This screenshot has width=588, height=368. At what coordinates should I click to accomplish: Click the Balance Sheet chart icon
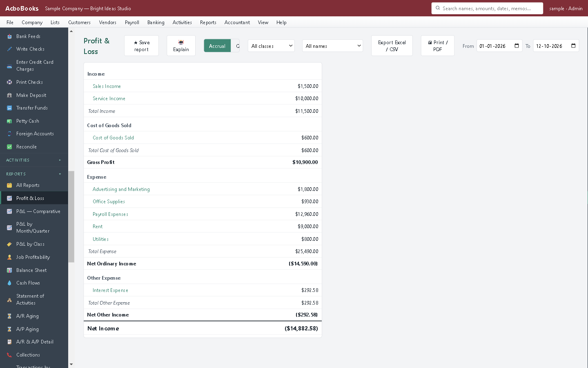pyautogui.click(x=9, y=270)
